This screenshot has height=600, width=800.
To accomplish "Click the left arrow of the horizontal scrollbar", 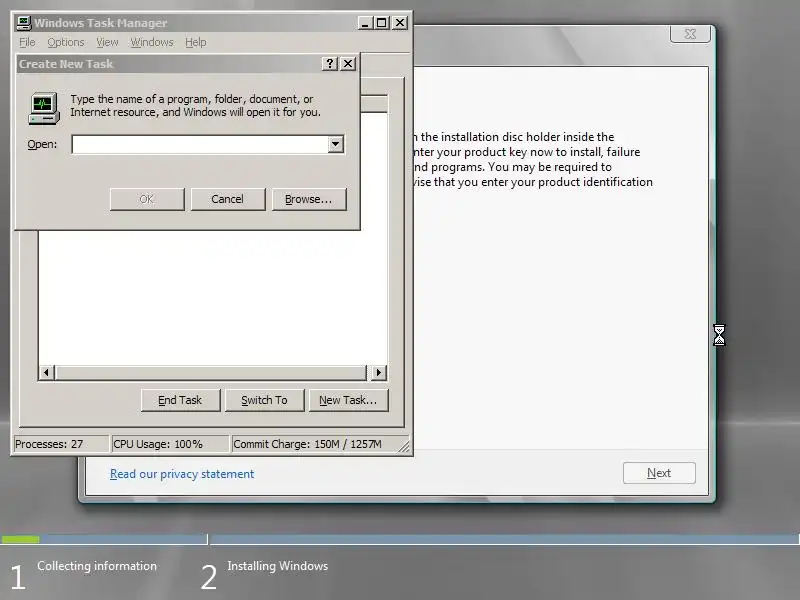I will 46,372.
